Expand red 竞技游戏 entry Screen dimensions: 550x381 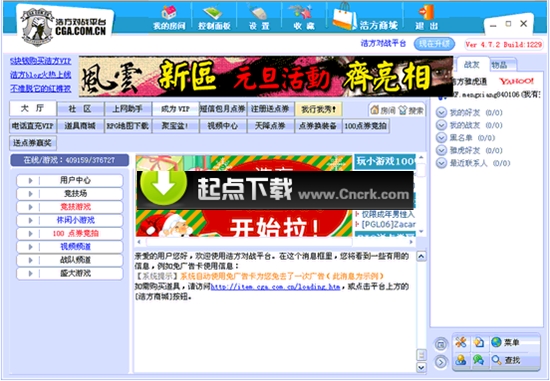[70, 207]
